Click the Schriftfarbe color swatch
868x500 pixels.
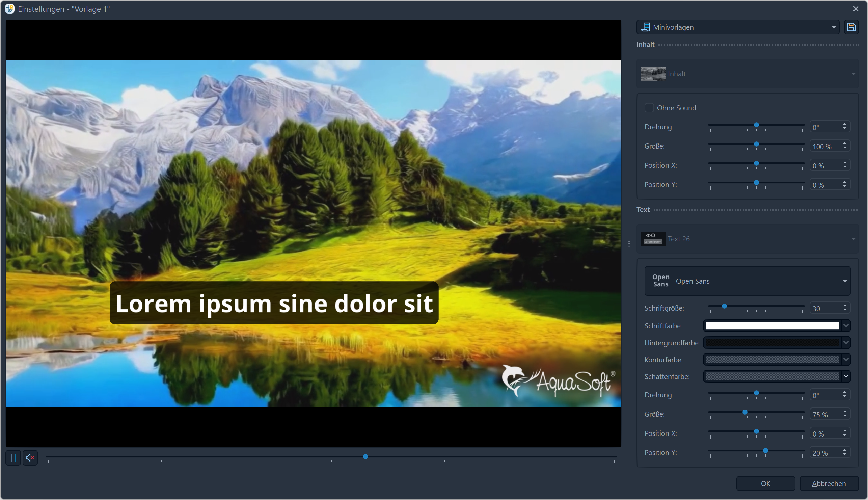pos(771,325)
